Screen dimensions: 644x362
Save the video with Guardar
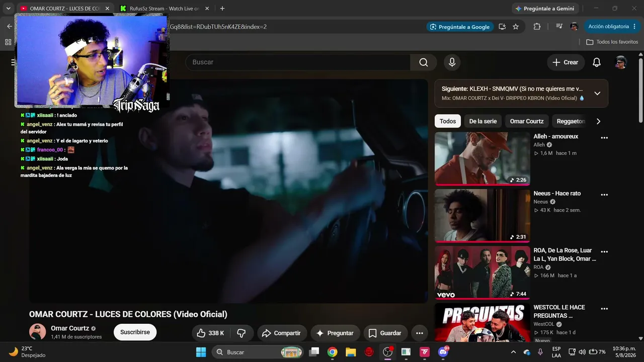385,333
